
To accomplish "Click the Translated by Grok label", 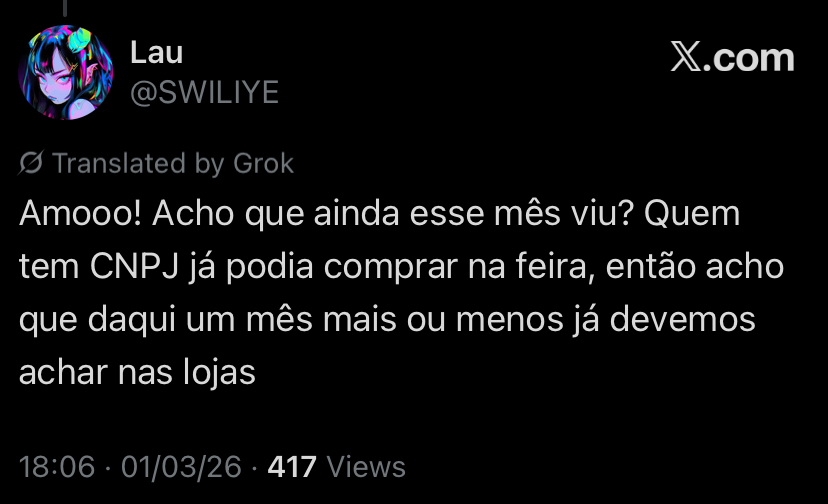I will point(173,163).
